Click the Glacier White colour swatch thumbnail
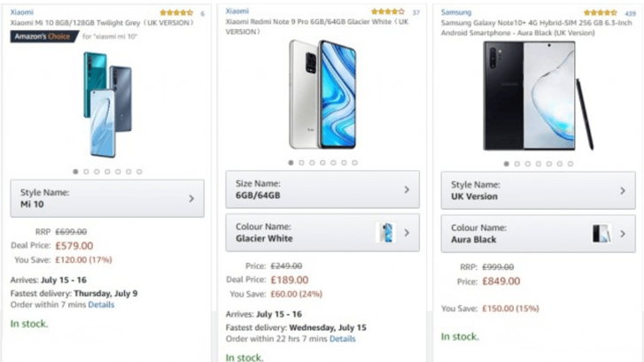Screen dimensions: 644x362 [x=384, y=233]
